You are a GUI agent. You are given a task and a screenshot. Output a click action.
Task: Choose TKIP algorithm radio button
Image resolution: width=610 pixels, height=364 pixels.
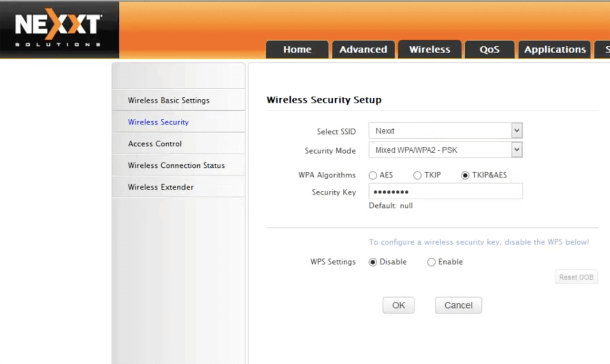pyautogui.click(x=417, y=175)
